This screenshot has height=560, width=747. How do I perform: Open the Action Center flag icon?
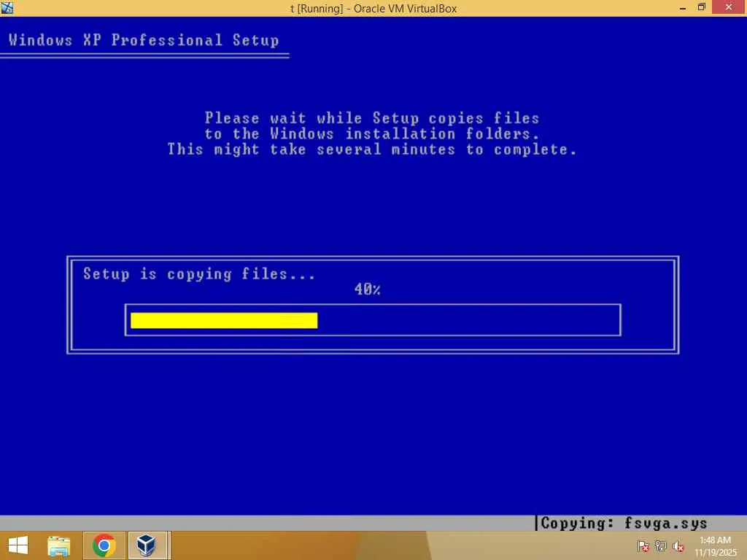pyautogui.click(x=643, y=545)
